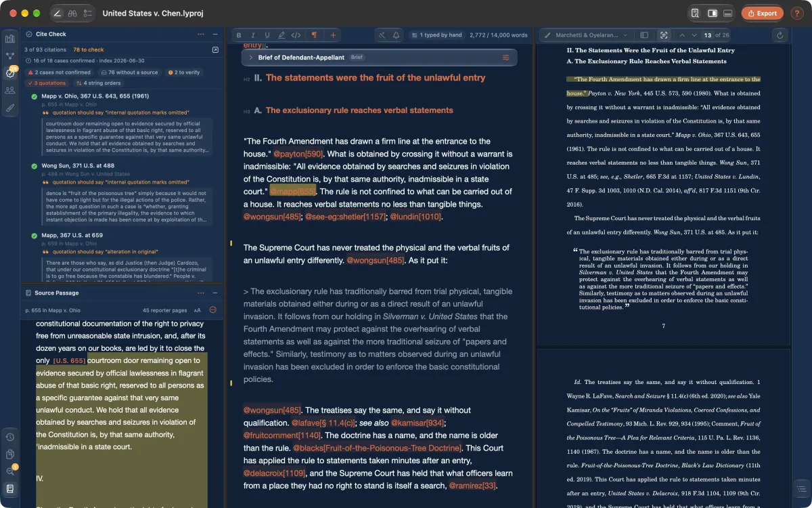
Task: Open Cite Check panel more options dots
Action: coord(201,34)
